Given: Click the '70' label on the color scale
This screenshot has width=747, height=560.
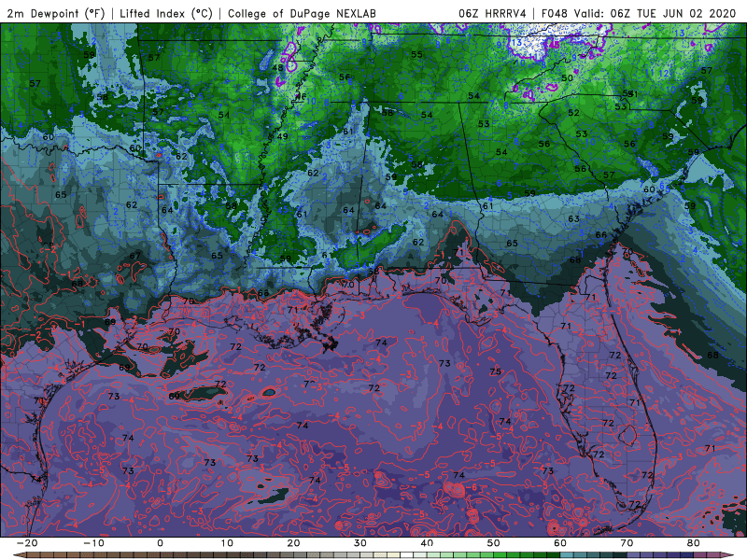Looking at the screenshot, I should (x=627, y=543).
